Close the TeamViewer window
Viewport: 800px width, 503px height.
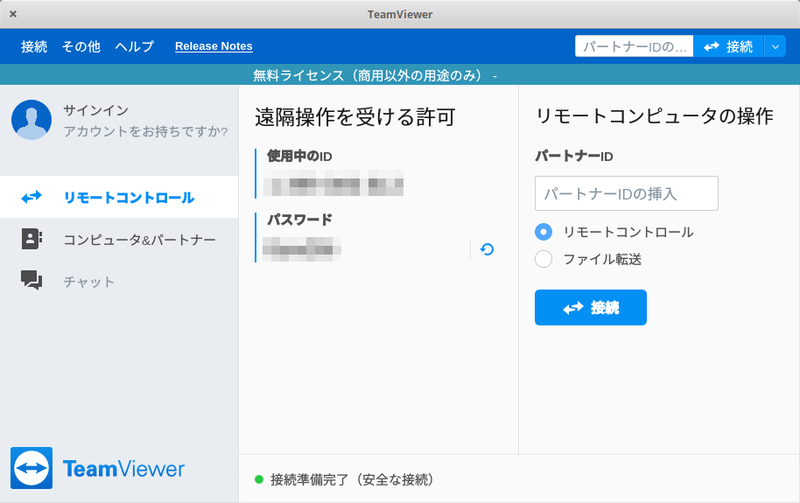tap(13, 14)
